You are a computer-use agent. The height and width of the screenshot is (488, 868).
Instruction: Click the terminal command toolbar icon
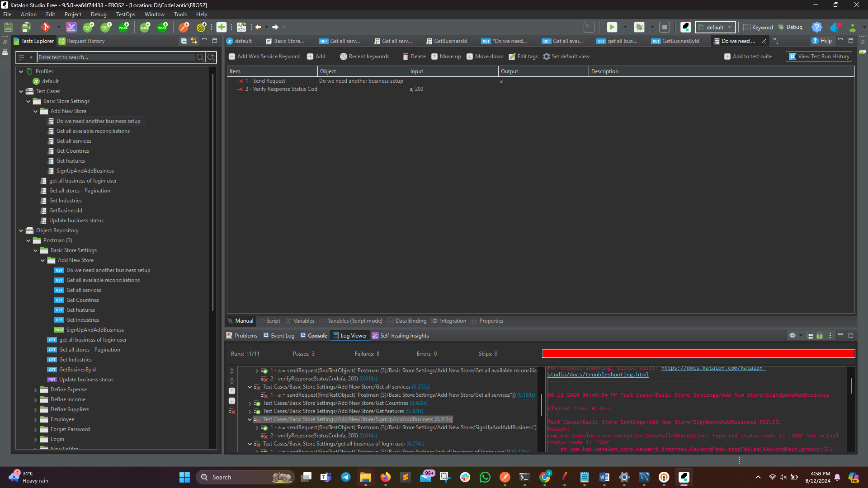[589, 27]
